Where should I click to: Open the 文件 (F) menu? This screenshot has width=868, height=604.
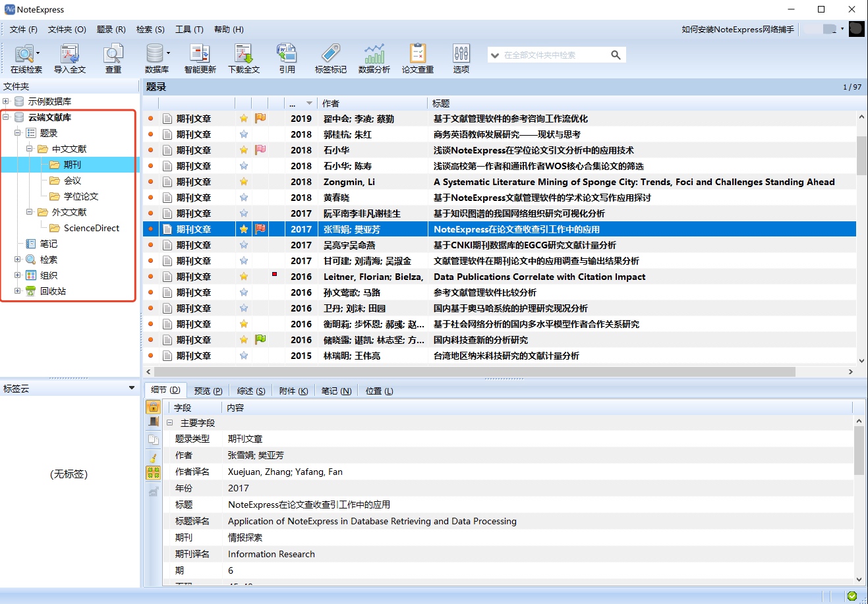[x=24, y=30]
